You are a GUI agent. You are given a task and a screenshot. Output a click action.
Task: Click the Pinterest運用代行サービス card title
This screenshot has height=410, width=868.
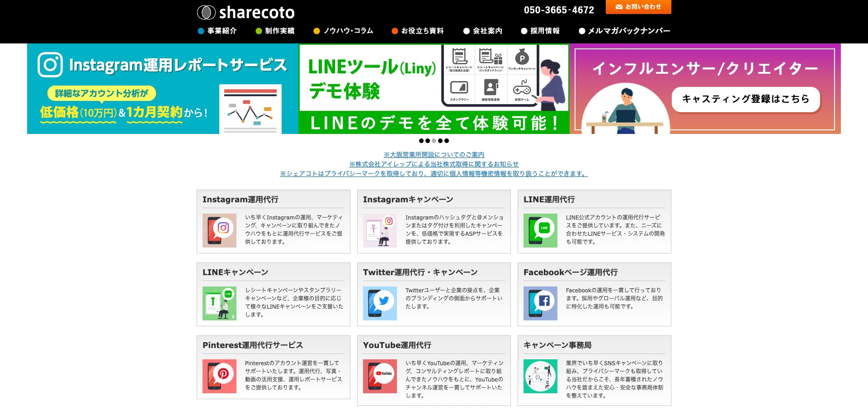point(253,345)
